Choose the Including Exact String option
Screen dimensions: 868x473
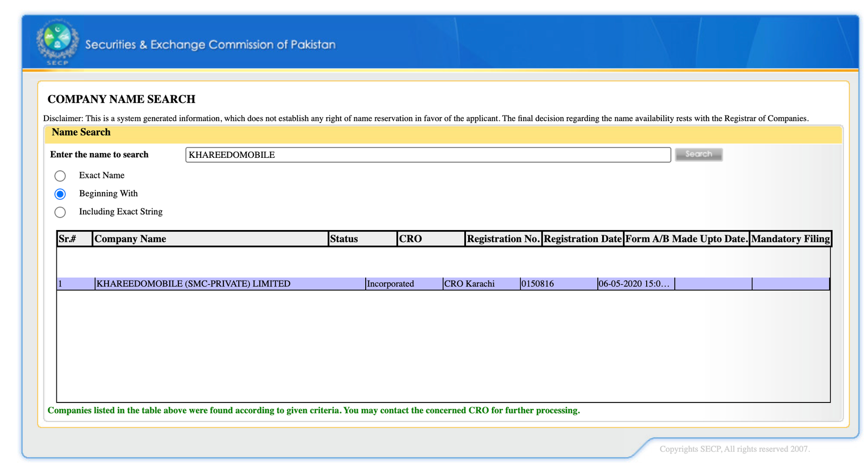(60, 212)
